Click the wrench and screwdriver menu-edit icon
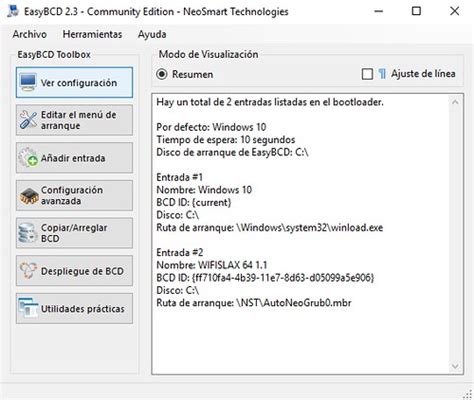The width and height of the screenshot is (474, 400). coord(28,120)
